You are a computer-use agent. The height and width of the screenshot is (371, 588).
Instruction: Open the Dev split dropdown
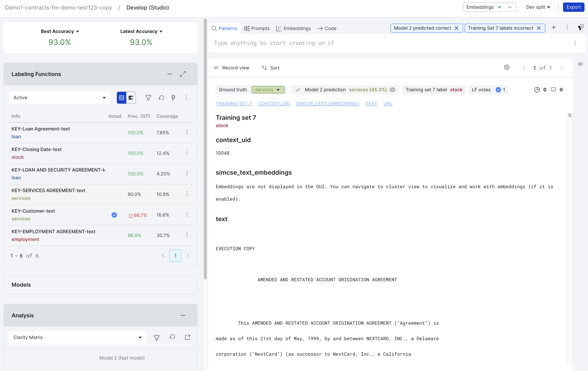click(538, 7)
